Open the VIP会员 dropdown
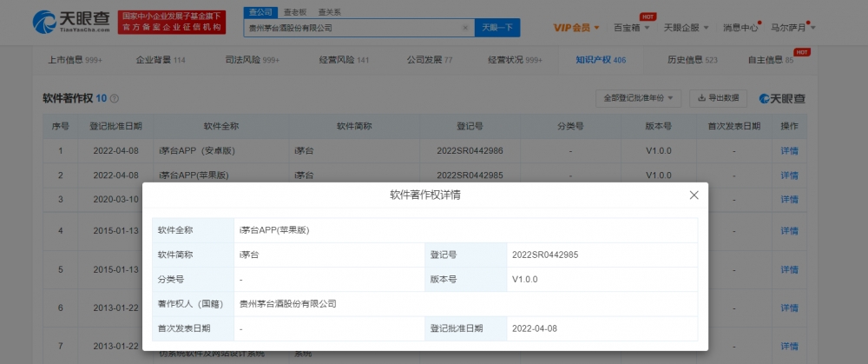Viewport: 868px width, 364px height. click(x=576, y=28)
